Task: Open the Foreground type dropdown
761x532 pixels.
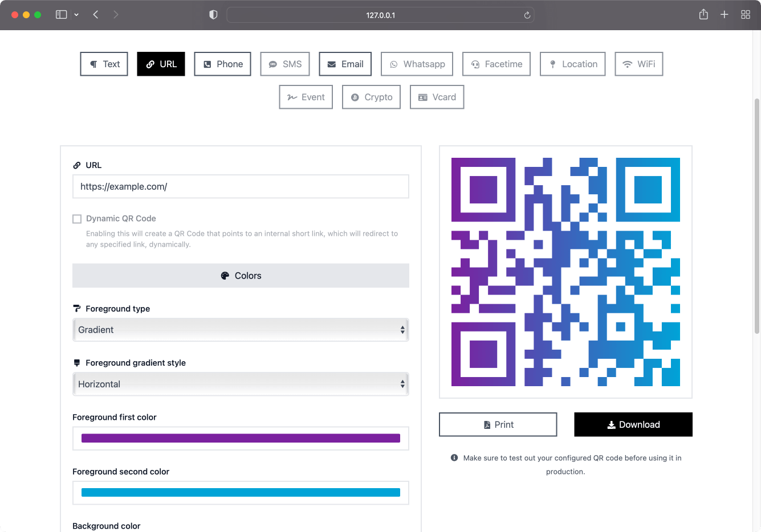Action: 241,330
